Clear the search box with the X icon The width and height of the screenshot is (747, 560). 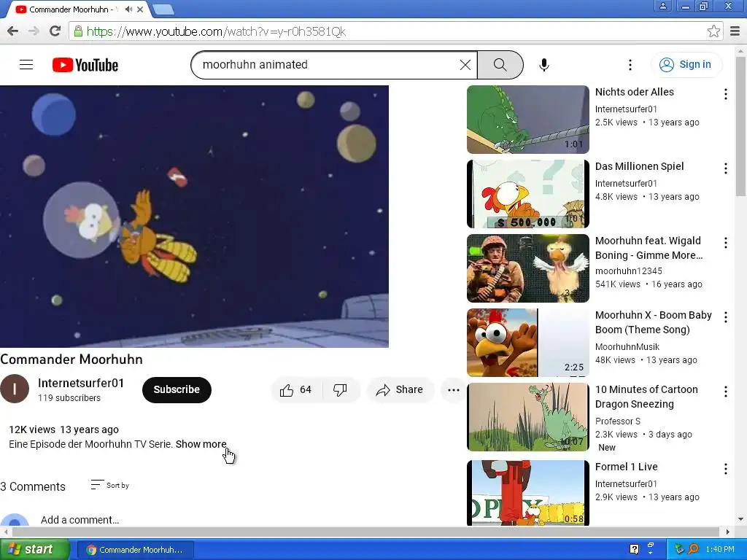[465, 65]
